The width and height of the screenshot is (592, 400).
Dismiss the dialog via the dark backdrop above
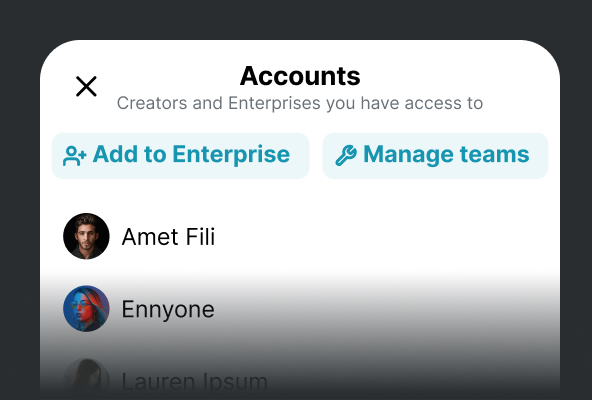(x=296, y=19)
